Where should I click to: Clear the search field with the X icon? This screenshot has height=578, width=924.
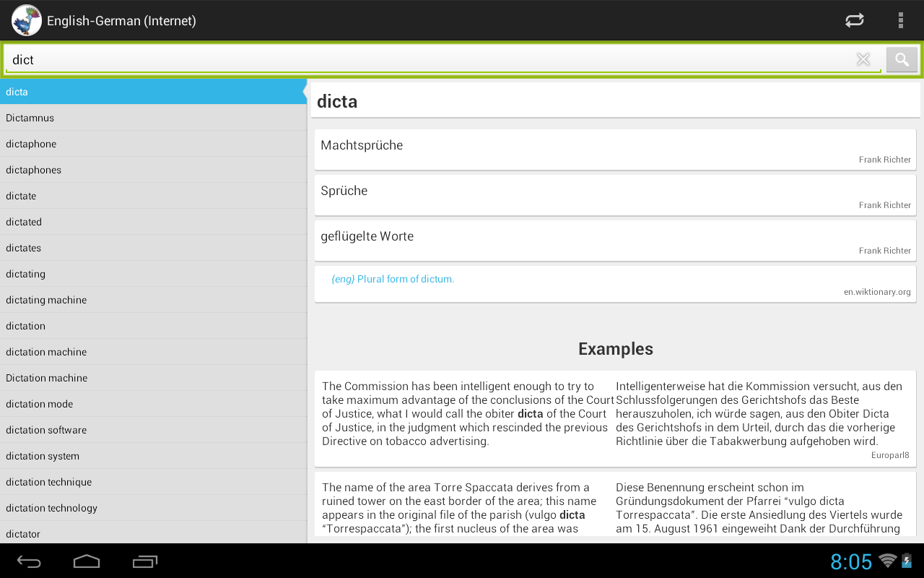[863, 59]
